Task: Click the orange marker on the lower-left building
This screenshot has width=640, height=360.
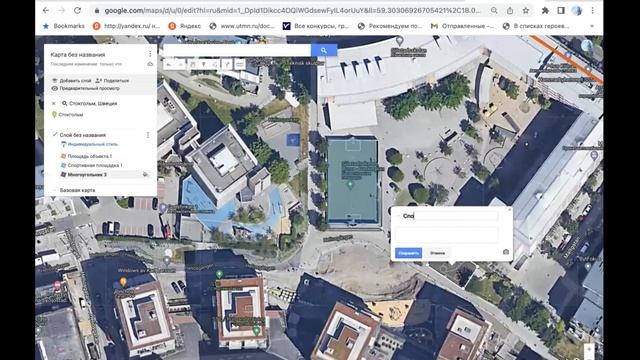Action: pos(123,282)
